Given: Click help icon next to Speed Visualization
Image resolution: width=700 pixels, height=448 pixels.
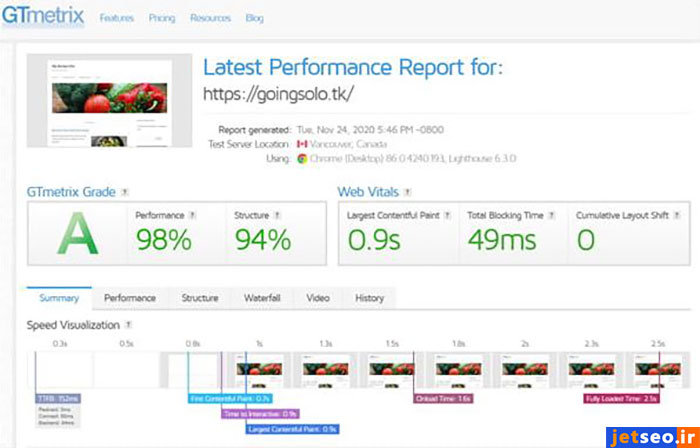Looking at the screenshot, I should pyautogui.click(x=129, y=325).
